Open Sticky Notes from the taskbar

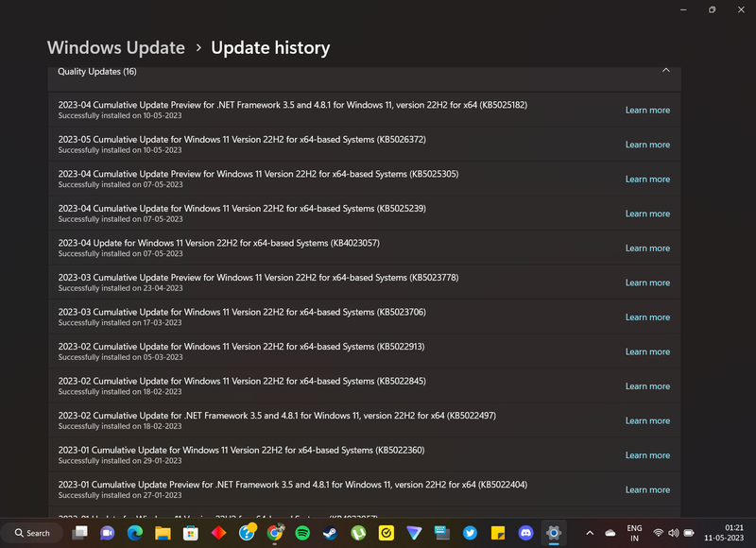(x=498, y=533)
